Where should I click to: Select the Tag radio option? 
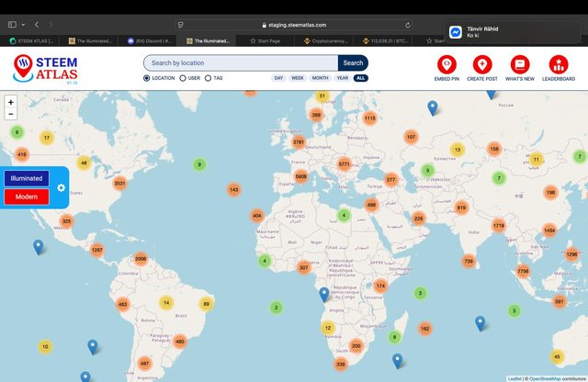click(x=208, y=78)
